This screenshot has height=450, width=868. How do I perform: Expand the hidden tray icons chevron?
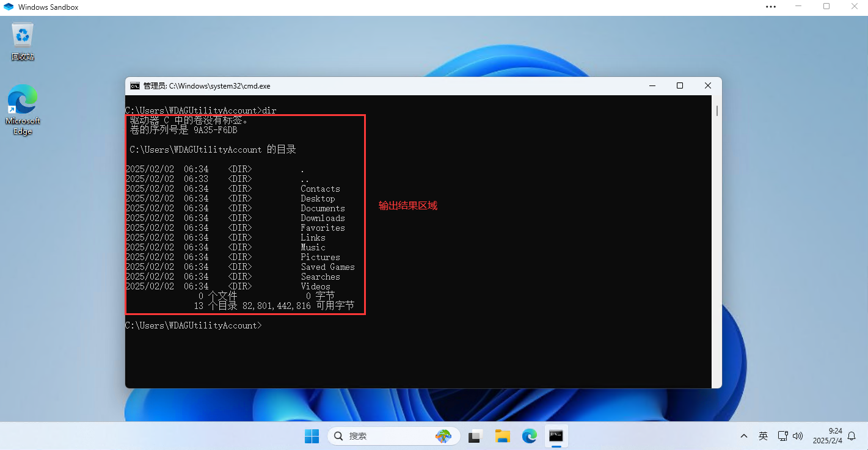(743, 436)
